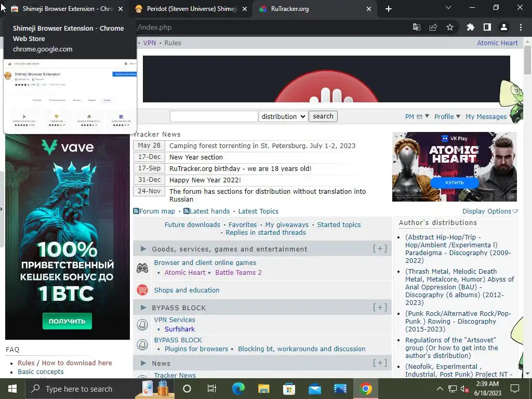Click the shopping cart icon for Shops
The image size is (532, 399).
pyautogui.click(x=142, y=290)
